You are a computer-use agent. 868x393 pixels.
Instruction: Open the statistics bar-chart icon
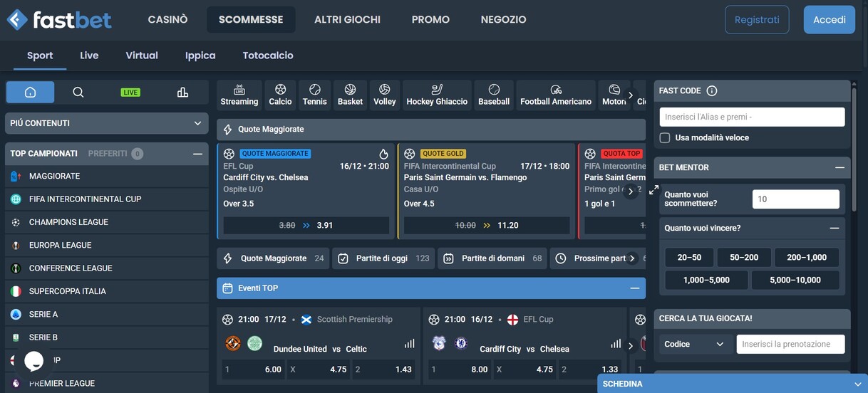(182, 93)
